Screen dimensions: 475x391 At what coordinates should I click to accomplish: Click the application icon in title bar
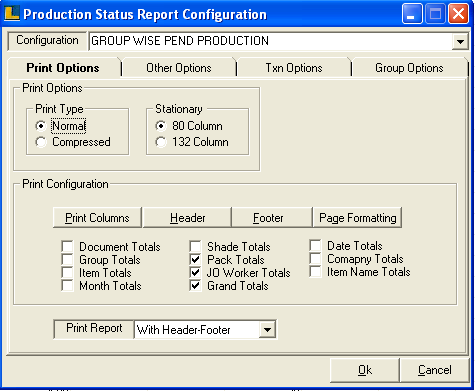(12, 14)
